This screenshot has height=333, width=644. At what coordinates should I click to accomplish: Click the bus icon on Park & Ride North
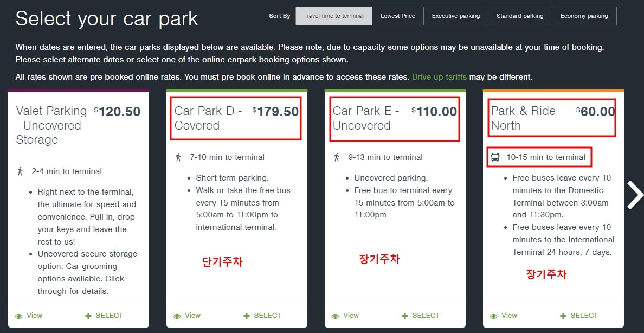point(495,157)
